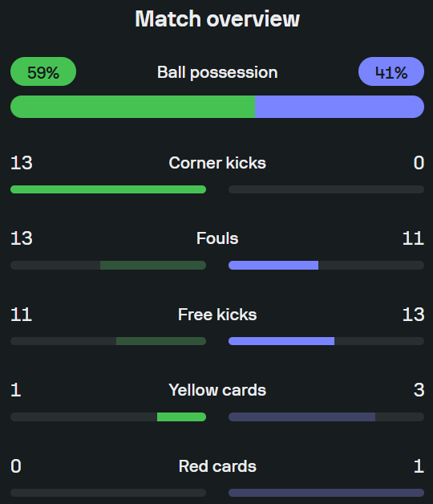The width and height of the screenshot is (433, 504).
Task: Click the Yellow cards label
Action: [217, 390]
